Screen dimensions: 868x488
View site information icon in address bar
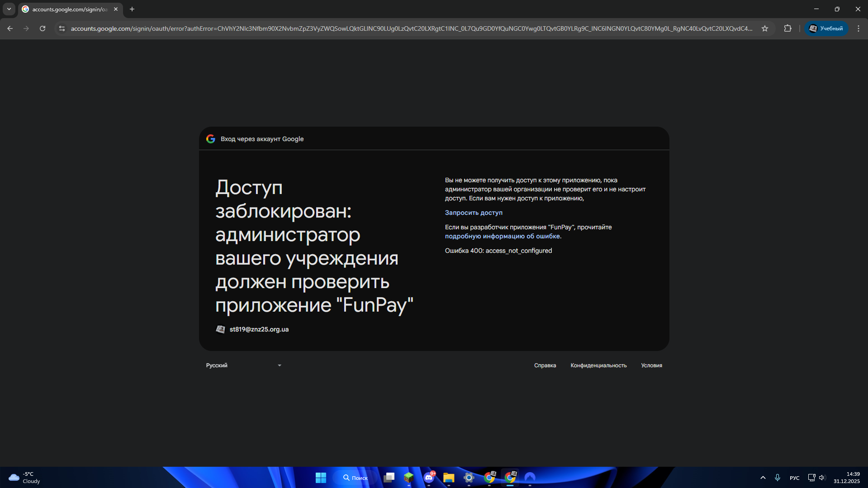[62, 28]
